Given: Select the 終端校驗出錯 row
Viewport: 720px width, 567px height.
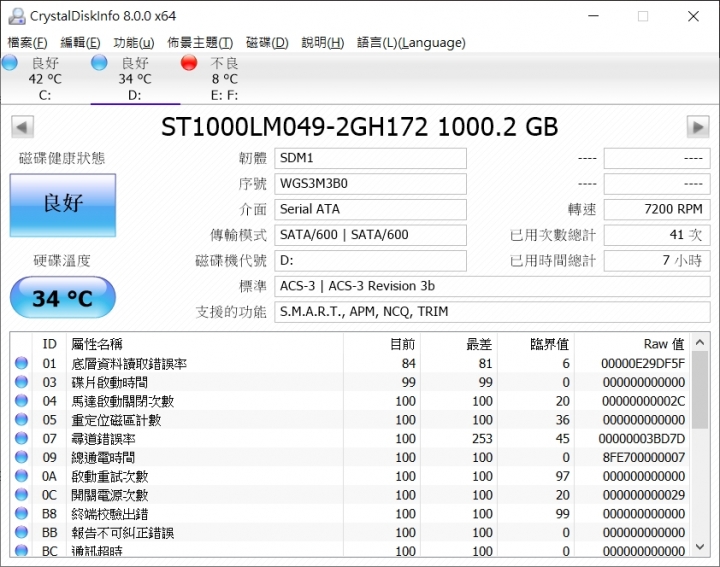Looking at the screenshot, I should (350, 514).
